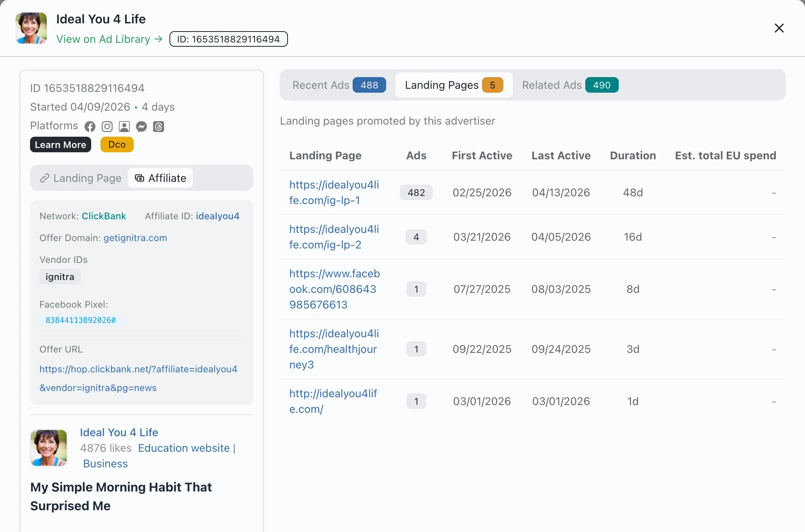The width and height of the screenshot is (805, 532).
Task: Select the Facebook platform icon
Action: pyautogui.click(x=90, y=126)
